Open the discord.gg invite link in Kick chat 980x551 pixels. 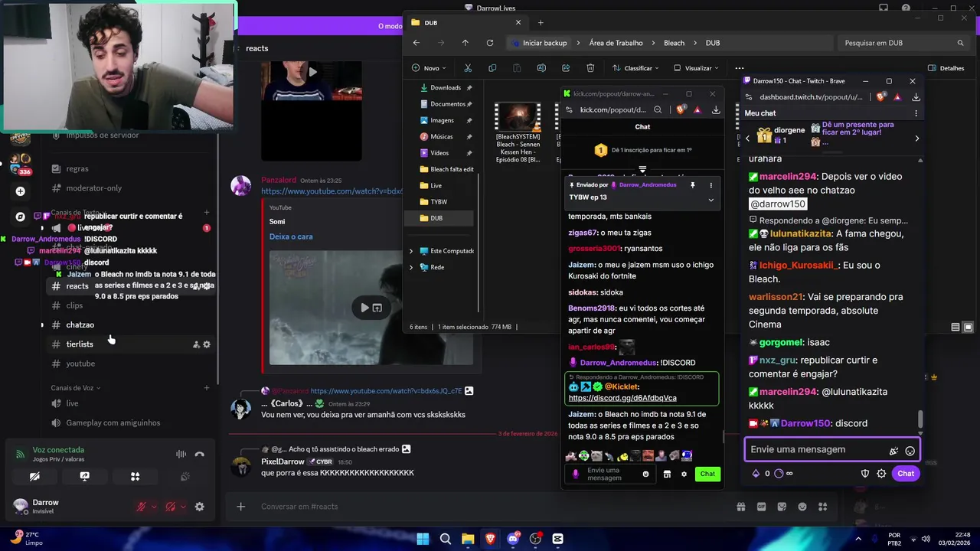[622, 398]
